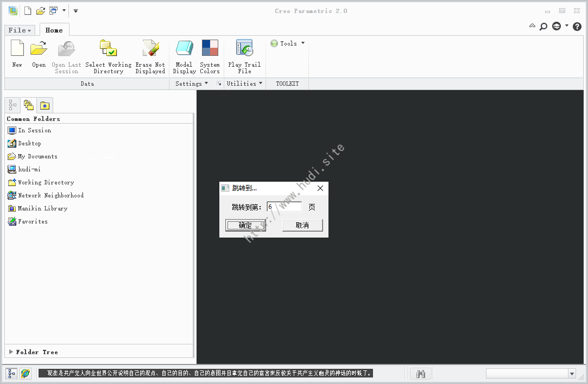Viewport: 588px width, 384px height.
Task: Switch to Folder Browser navigator tab
Action: [28, 105]
